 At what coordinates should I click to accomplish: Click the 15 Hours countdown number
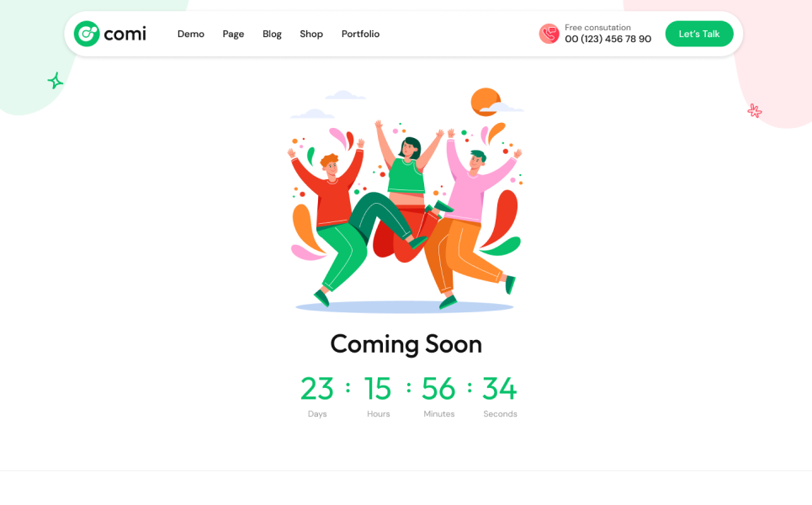[378, 389]
